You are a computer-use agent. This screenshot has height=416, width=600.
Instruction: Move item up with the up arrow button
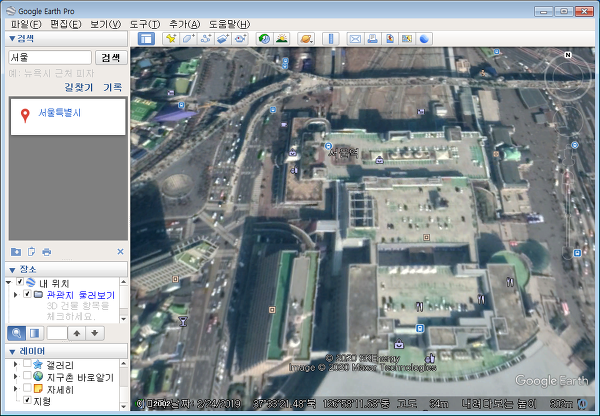point(77,333)
